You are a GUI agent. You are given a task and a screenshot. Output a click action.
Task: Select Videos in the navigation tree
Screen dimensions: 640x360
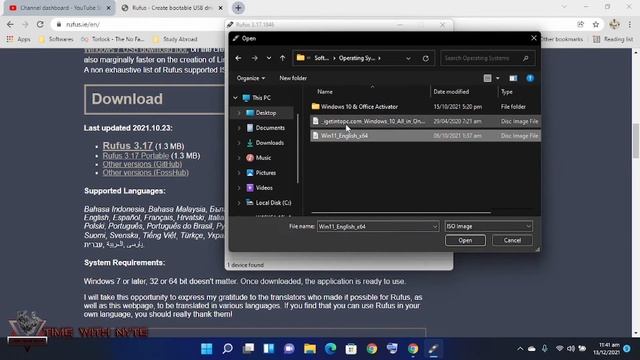click(264, 188)
